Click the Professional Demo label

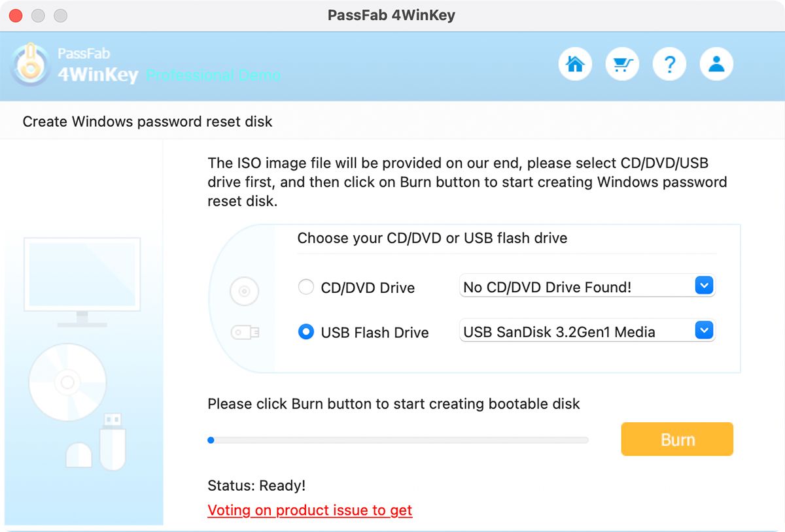pos(213,76)
